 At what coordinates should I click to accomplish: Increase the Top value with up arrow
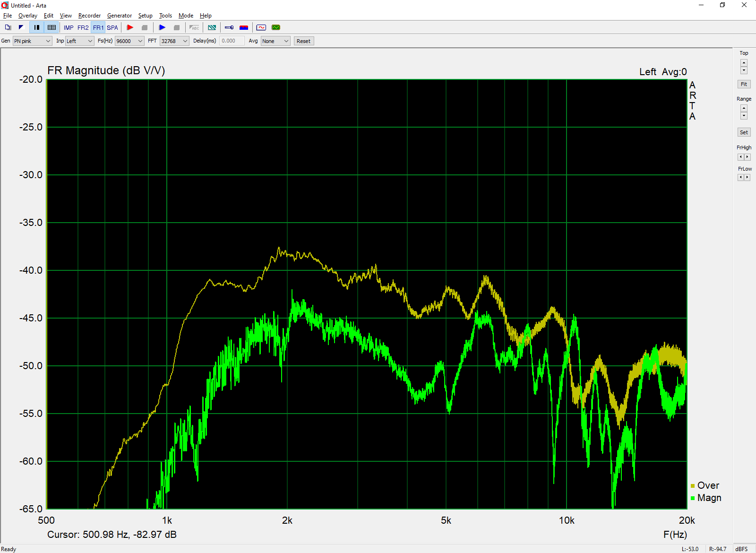744,63
